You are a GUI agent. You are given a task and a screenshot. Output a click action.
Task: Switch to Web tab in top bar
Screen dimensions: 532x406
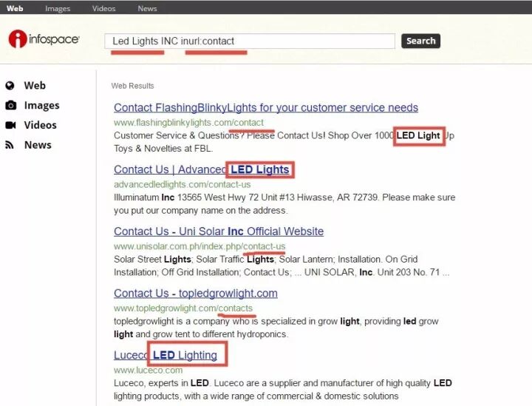(x=15, y=8)
